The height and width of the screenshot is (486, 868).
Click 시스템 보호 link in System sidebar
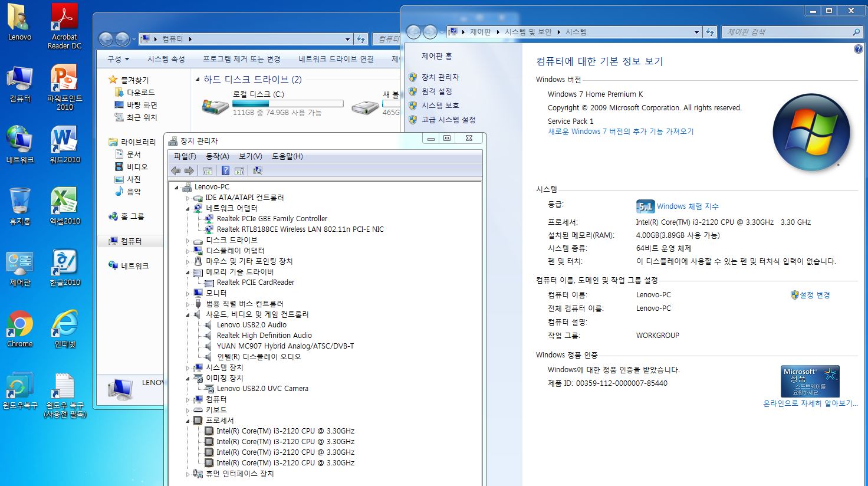point(440,106)
